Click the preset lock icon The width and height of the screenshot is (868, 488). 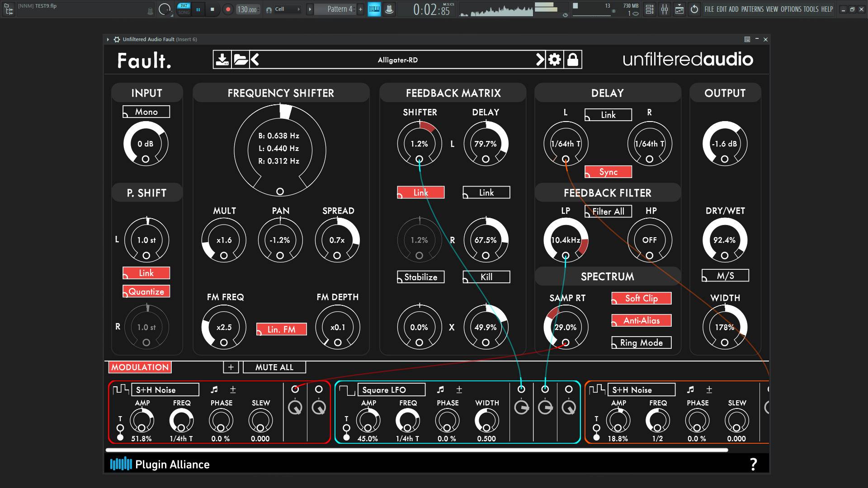click(x=573, y=60)
